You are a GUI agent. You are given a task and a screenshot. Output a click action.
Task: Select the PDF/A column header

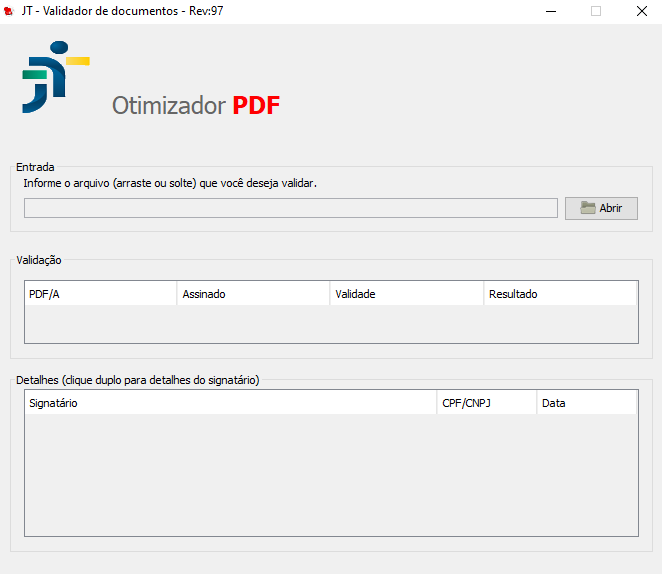coord(100,294)
